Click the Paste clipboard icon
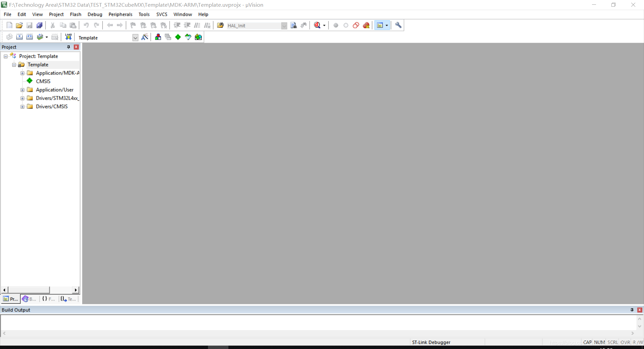Image resolution: width=644 pixels, height=349 pixels. coord(73,25)
